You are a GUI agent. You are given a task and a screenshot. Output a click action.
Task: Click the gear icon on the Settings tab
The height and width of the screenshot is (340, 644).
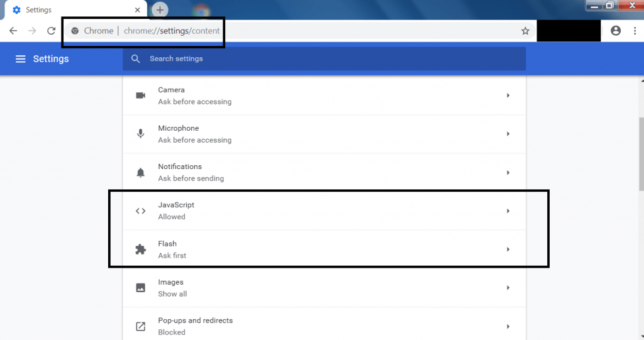tap(16, 10)
